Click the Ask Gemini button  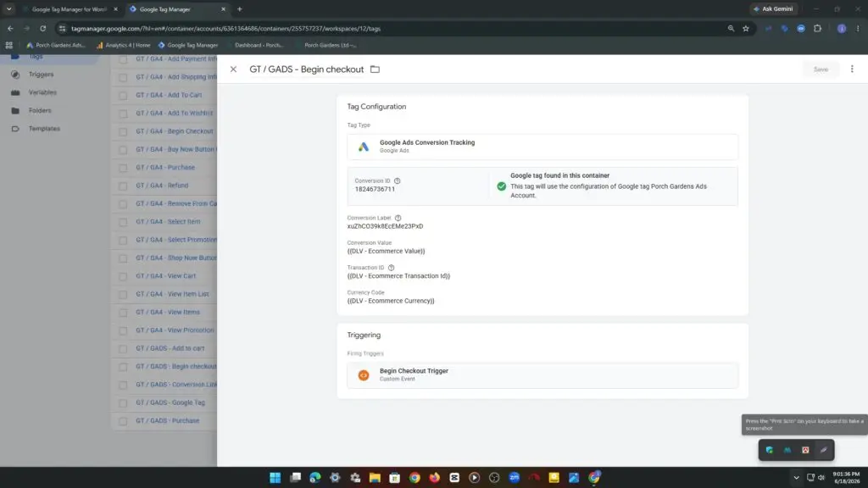click(x=773, y=8)
